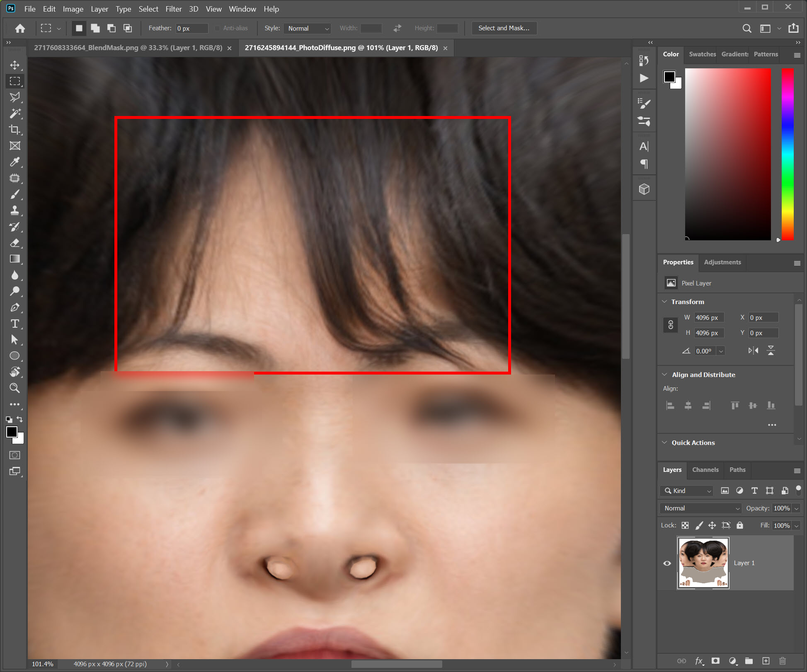Hide Layer 1 using eye icon

point(667,563)
